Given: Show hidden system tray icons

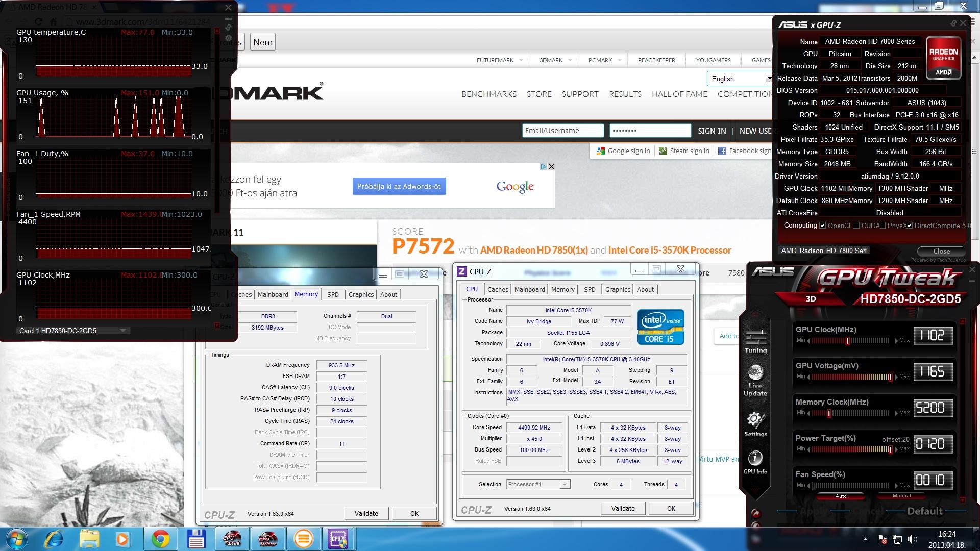Looking at the screenshot, I should coord(865,539).
